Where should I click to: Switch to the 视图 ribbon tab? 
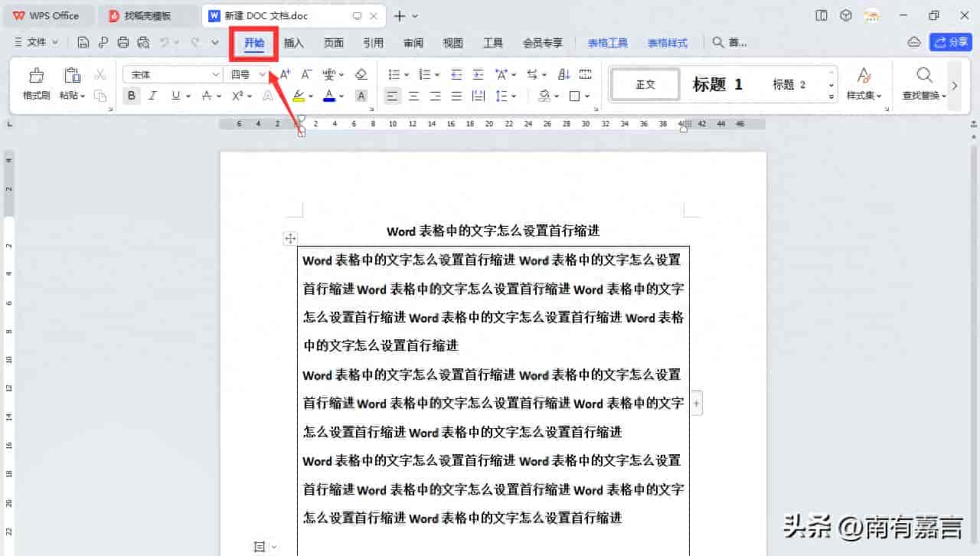(x=453, y=43)
